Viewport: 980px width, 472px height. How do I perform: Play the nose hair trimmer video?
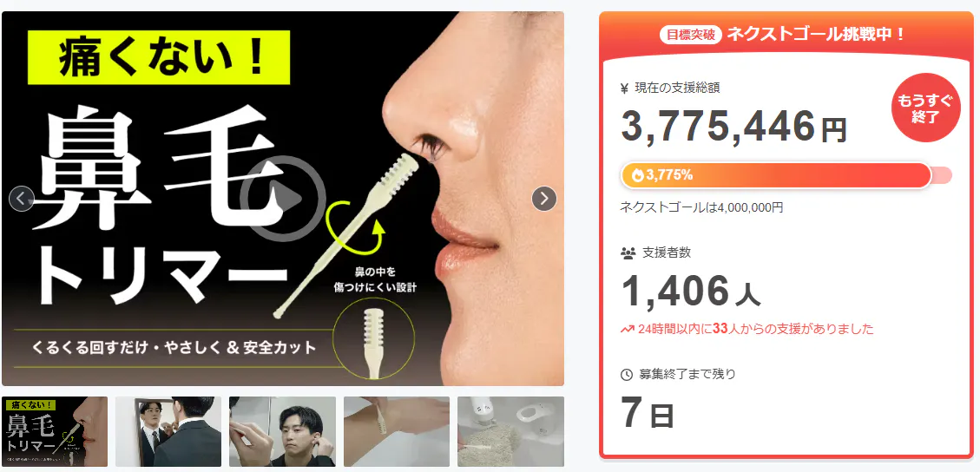tap(283, 199)
